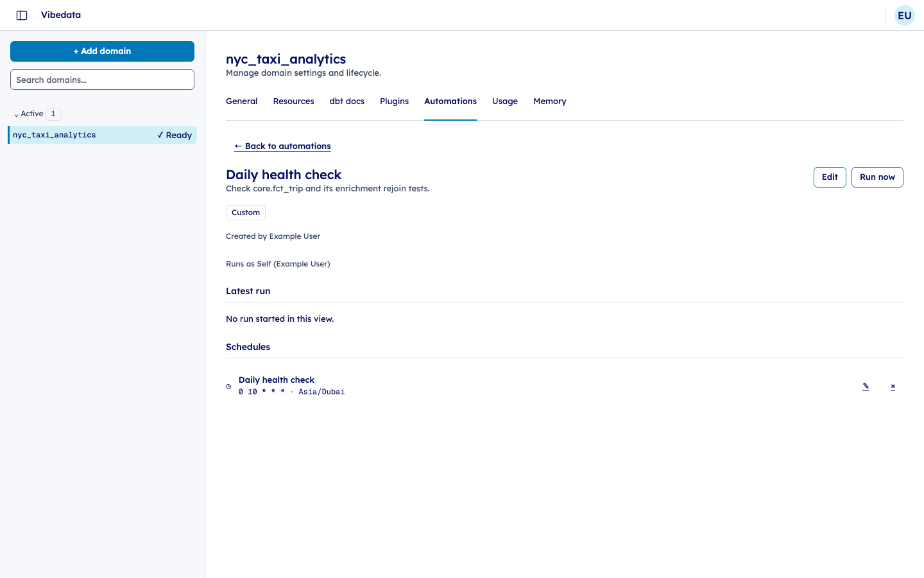Screen dimensions: 924x578
Task: Follow the Back to automations link
Action: point(282,146)
